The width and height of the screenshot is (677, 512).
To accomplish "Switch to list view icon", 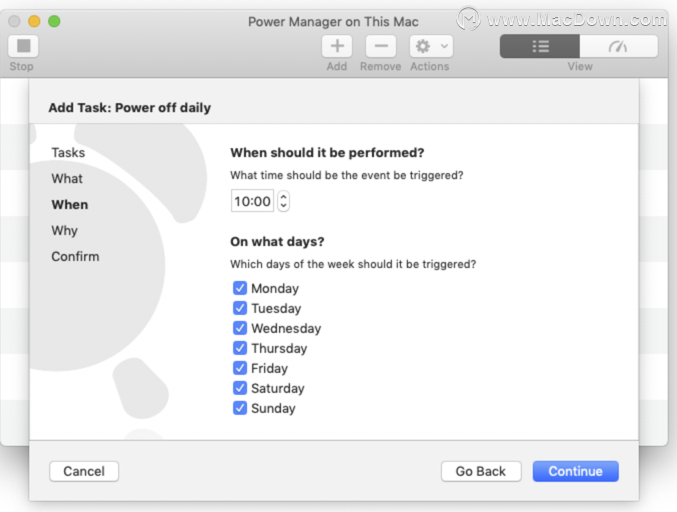I will 540,46.
